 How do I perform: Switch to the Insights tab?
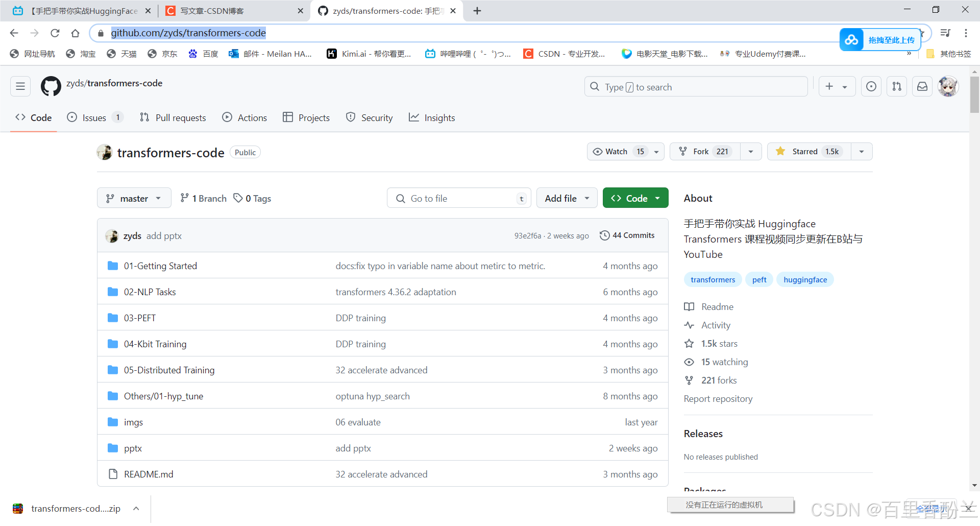[x=432, y=118]
